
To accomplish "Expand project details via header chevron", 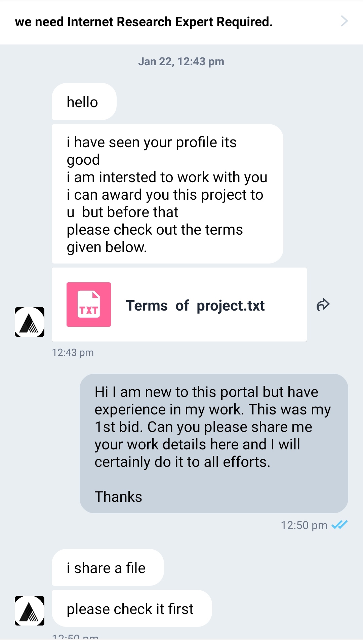I will [344, 21].
